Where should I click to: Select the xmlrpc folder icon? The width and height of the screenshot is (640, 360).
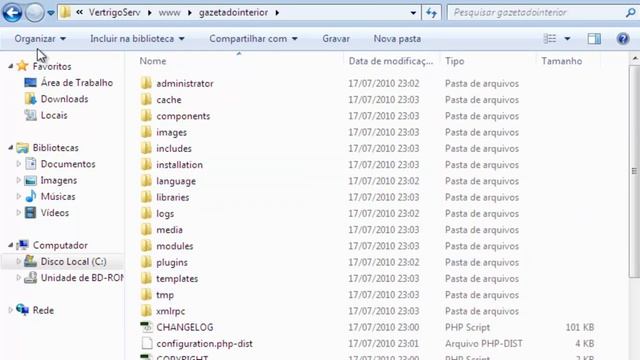point(146,311)
